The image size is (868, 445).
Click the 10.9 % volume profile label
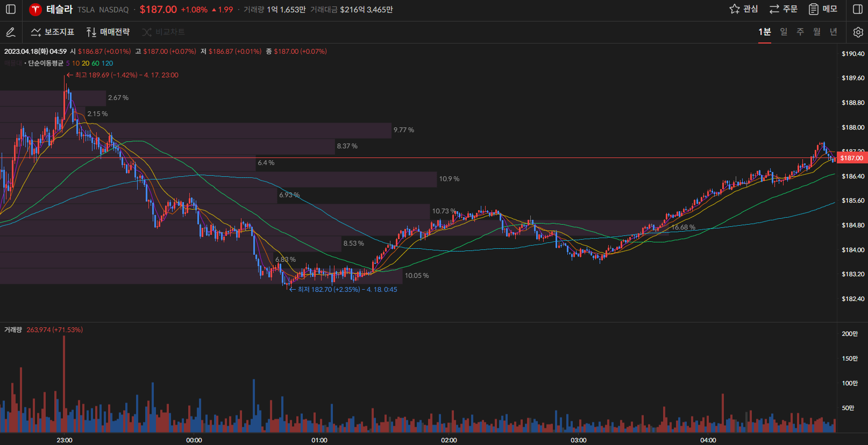pos(449,179)
